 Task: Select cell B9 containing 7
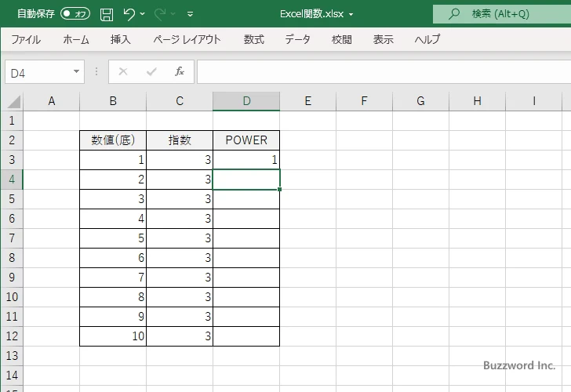(113, 278)
